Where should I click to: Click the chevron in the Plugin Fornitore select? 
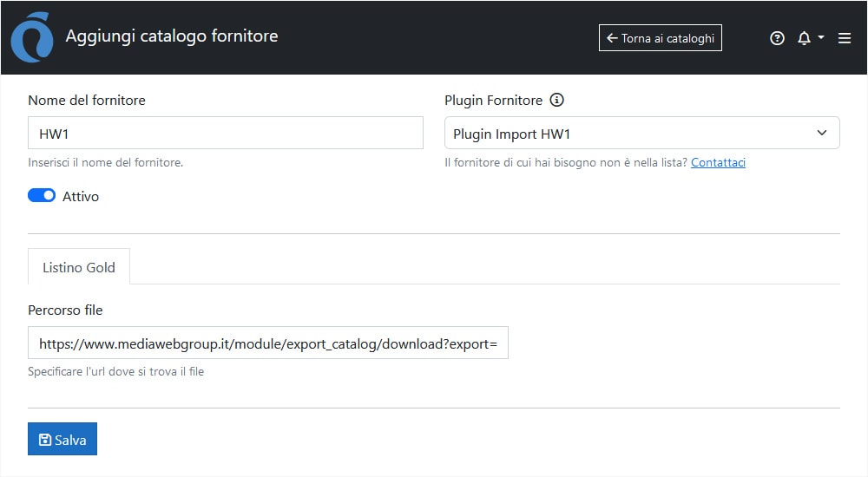coord(822,134)
